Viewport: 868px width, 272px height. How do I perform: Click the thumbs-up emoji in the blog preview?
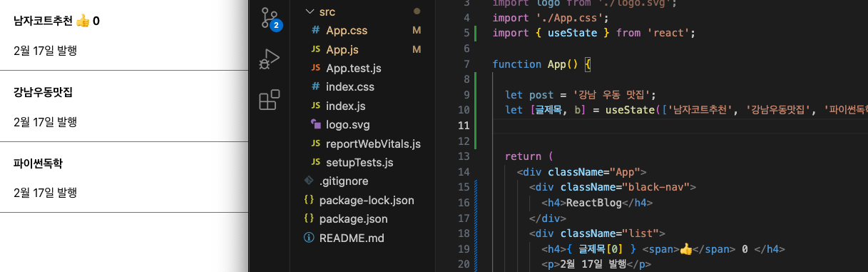coord(83,21)
